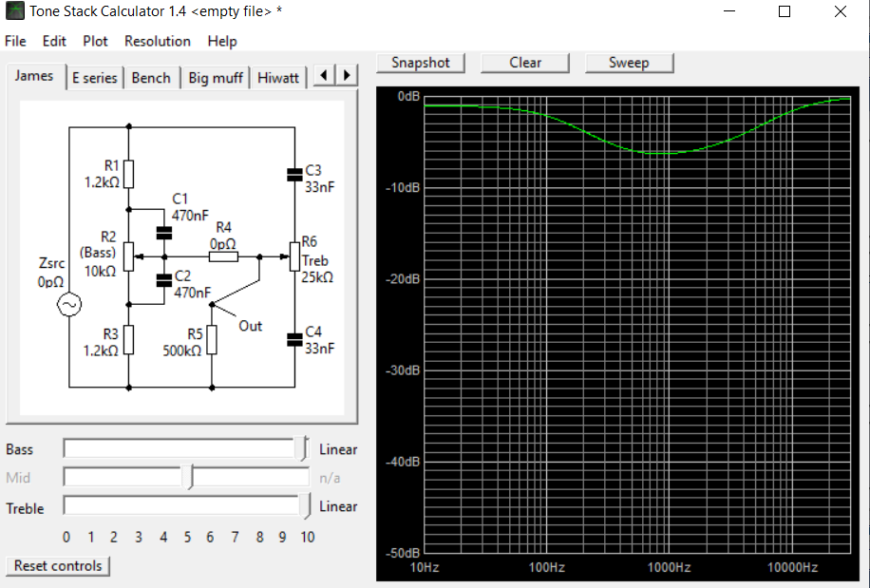Open the Edit menu
Image resolution: width=870 pixels, height=588 pixels.
[x=54, y=41]
